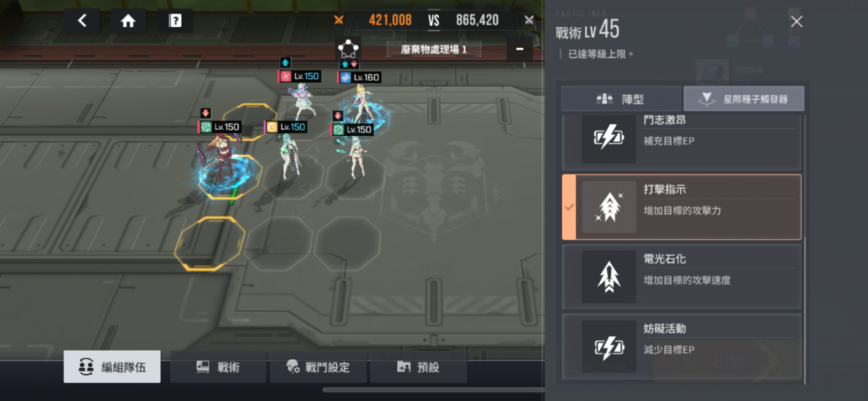Open the 預設 presets button
Screen dimensions: 868x401
(418, 367)
